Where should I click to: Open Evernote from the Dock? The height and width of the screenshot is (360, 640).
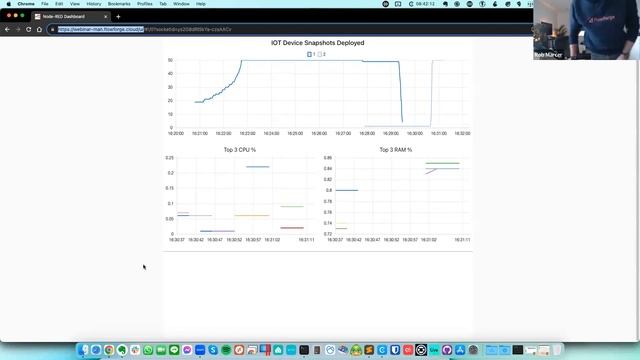pos(122,350)
